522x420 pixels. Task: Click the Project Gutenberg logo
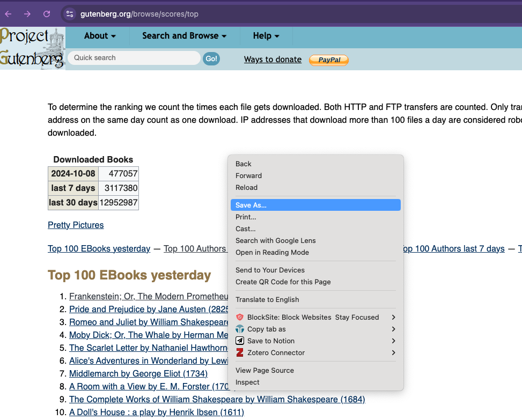pos(32,48)
